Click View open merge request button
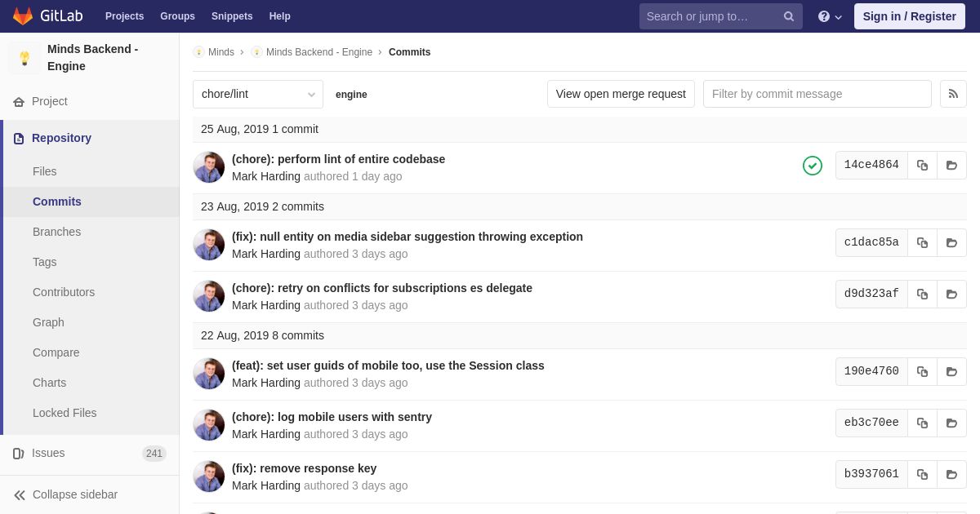The image size is (980, 514). click(x=621, y=94)
